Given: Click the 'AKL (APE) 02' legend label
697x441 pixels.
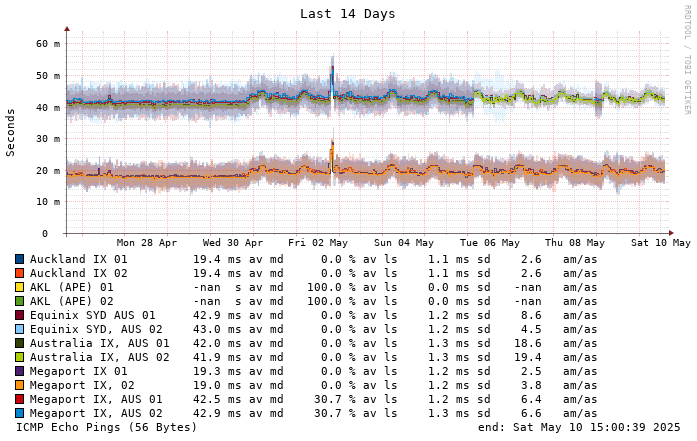Looking at the screenshot, I should click(72, 301).
